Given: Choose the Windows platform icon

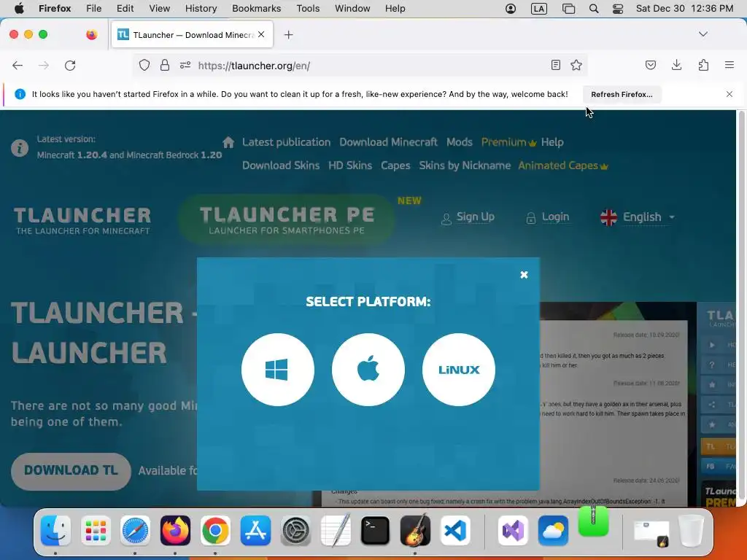Looking at the screenshot, I should click(x=278, y=370).
